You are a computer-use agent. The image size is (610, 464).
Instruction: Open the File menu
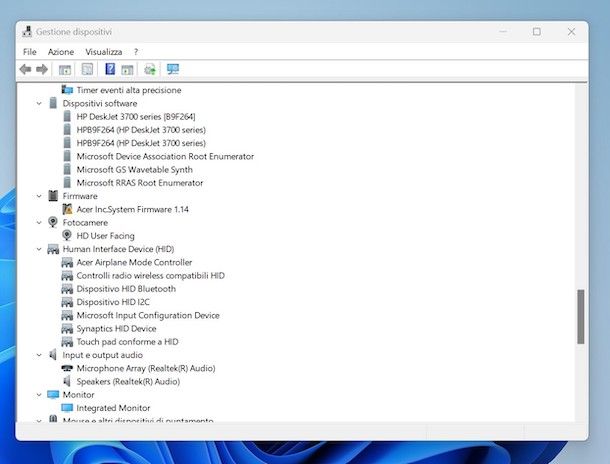pos(30,52)
